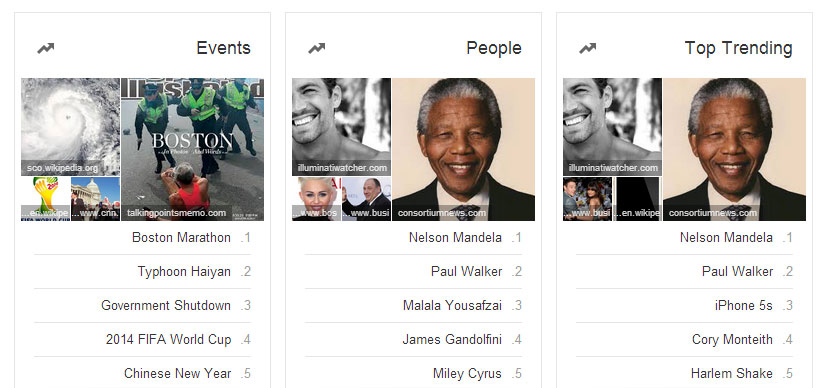Click the trending arrow icon beside People
Image resolution: width=818 pixels, height=388 pixels.
tap(317, 48)
